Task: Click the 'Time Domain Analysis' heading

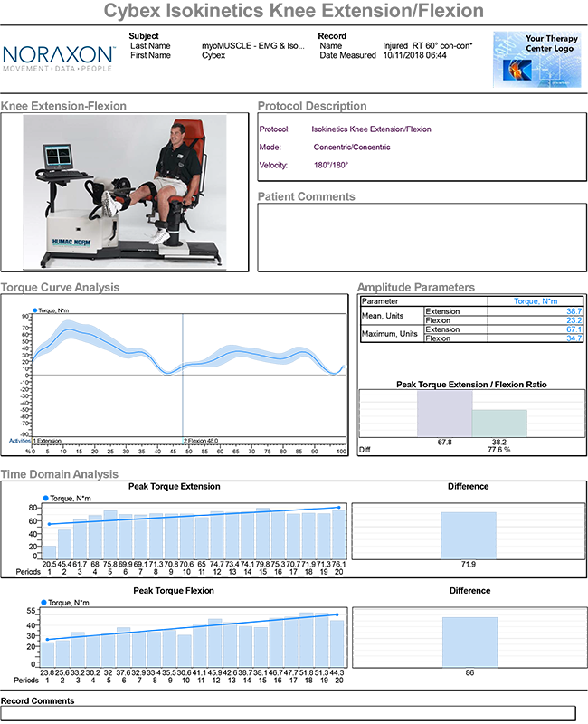Action: pos(60,474)
